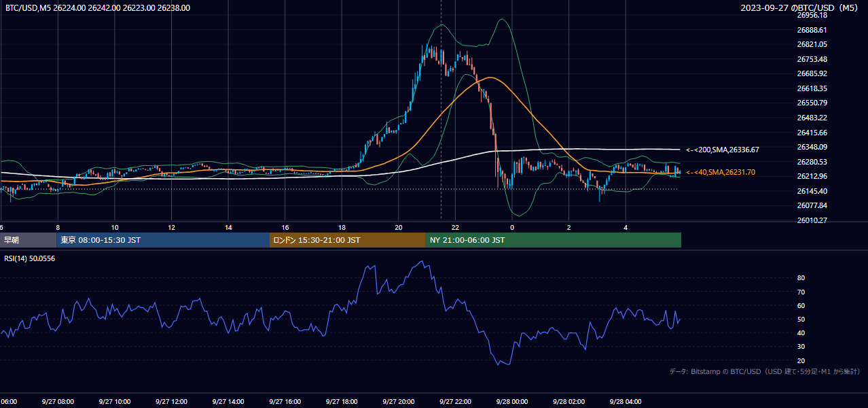Click RSI scale level 50
This screenshot has width=868, height=408.
pos(801,319)
